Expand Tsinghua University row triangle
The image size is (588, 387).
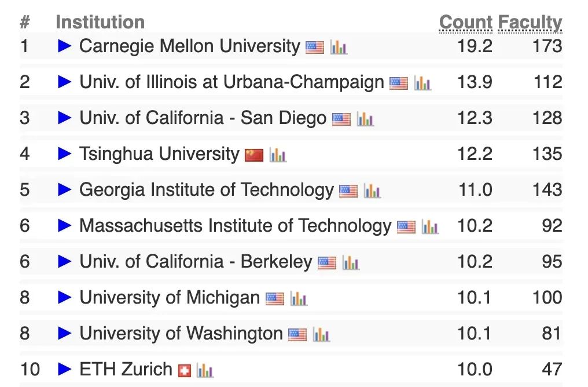[x=64, y=154]
